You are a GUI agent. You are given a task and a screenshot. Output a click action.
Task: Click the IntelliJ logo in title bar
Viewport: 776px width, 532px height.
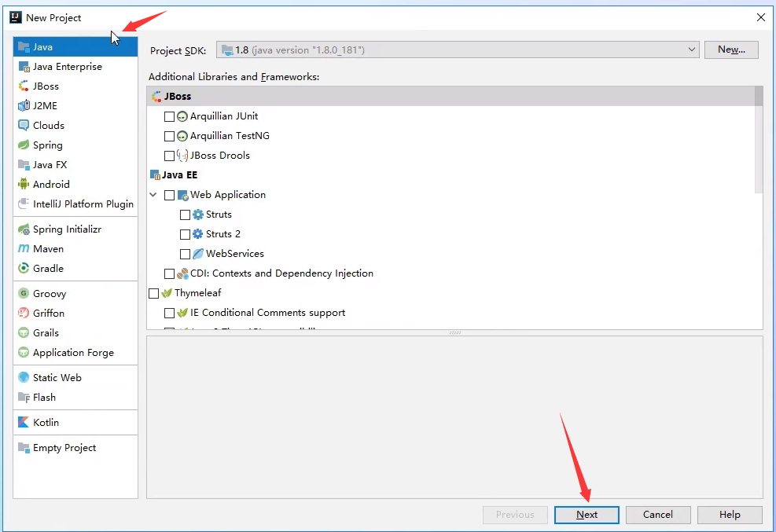click(16, 18)
